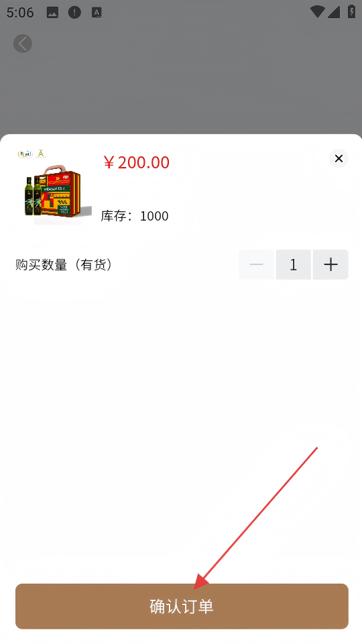Tap the picture notification icon in the status bar

52,13
